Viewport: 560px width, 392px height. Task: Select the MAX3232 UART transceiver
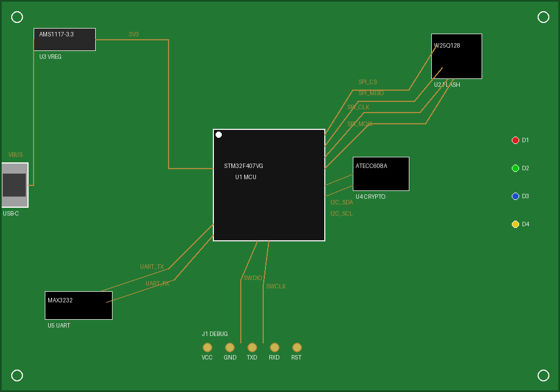78,305
